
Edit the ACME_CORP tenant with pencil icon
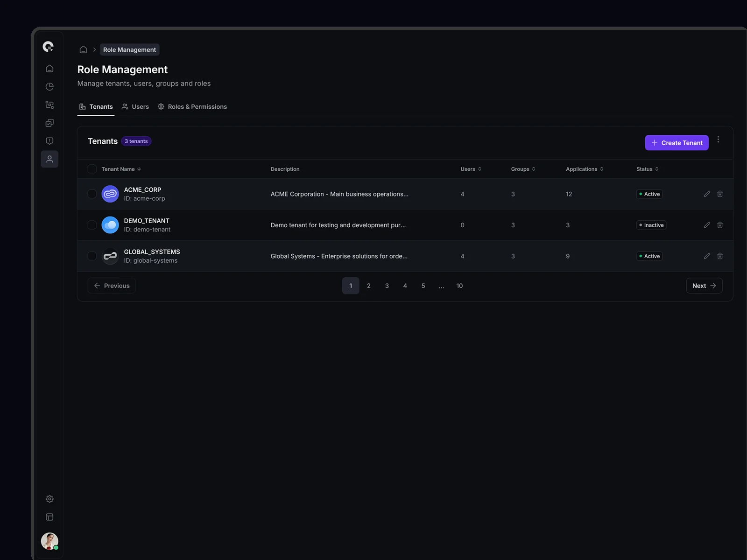click(707, 194)
